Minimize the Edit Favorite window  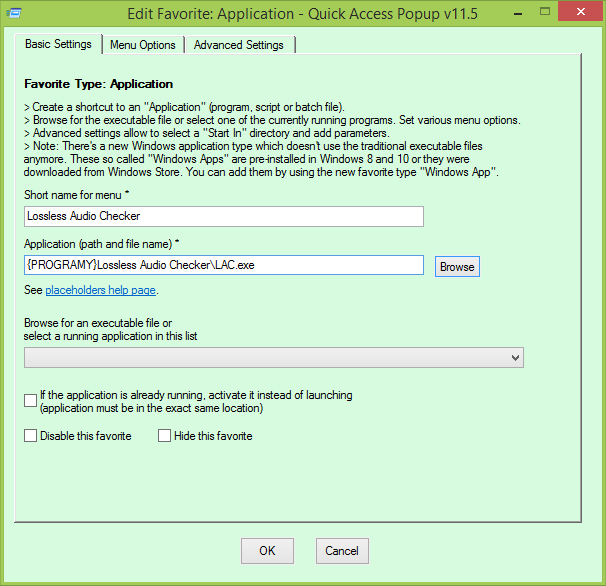click(518, 13)
